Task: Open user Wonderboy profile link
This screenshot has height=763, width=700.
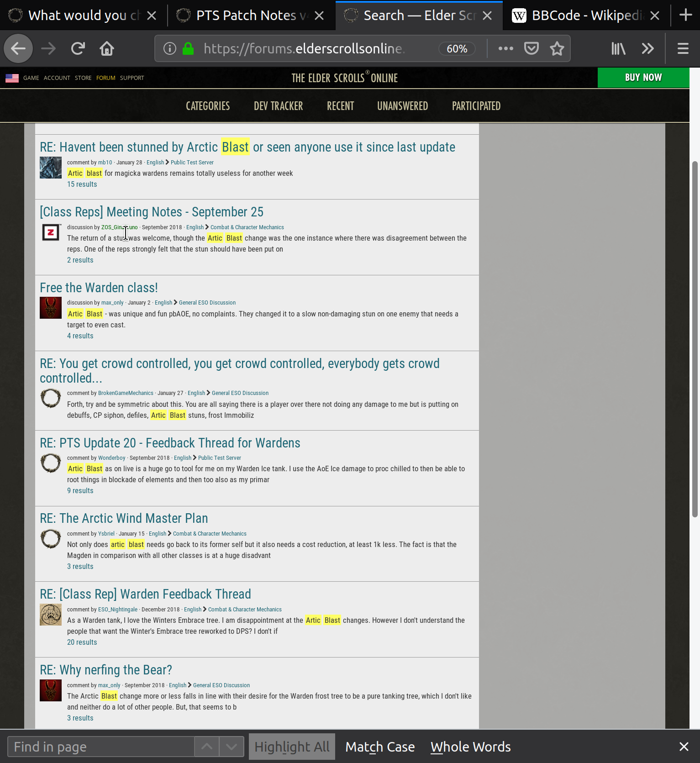Action: (111, 458)
